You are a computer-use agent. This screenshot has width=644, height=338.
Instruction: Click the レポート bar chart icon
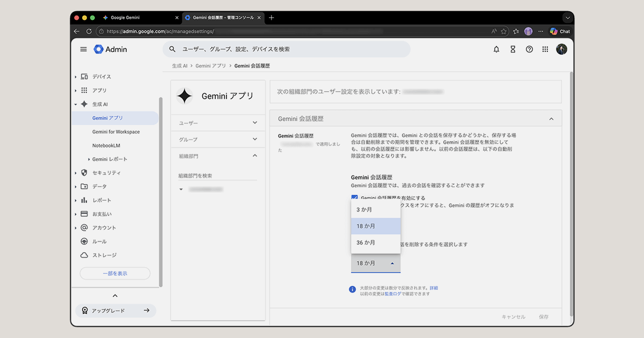tap(84, 200)
